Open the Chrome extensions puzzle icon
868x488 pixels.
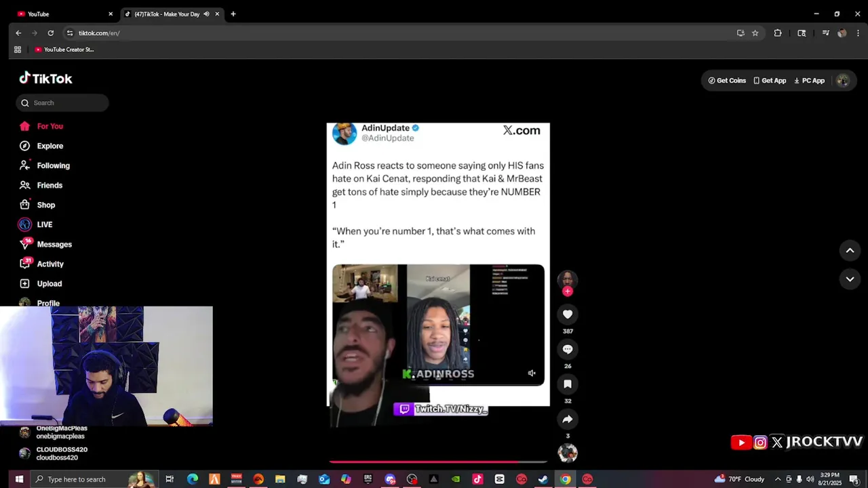778,33
